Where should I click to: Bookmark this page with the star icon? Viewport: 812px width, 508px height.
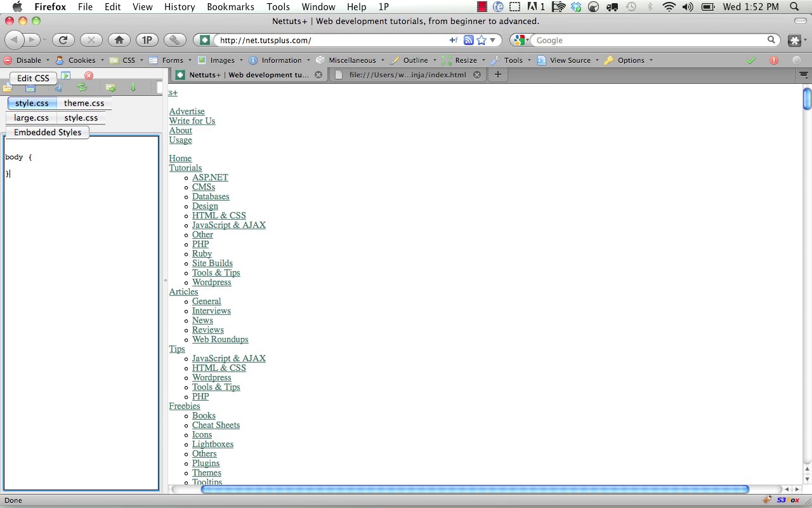481,40
